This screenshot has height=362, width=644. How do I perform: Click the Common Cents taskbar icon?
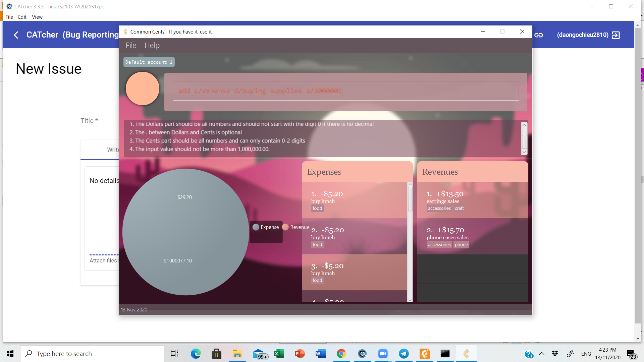click(x=466, y=354)
